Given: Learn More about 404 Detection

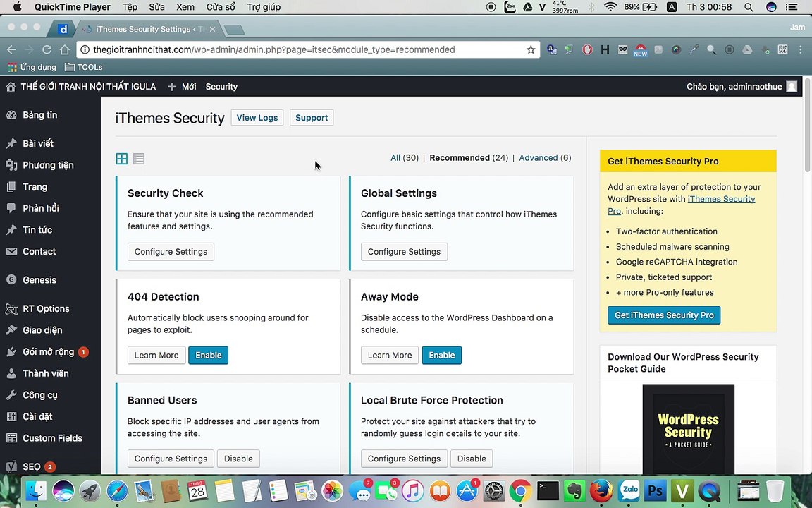Looking at the screenshot, I should [156, 355].
